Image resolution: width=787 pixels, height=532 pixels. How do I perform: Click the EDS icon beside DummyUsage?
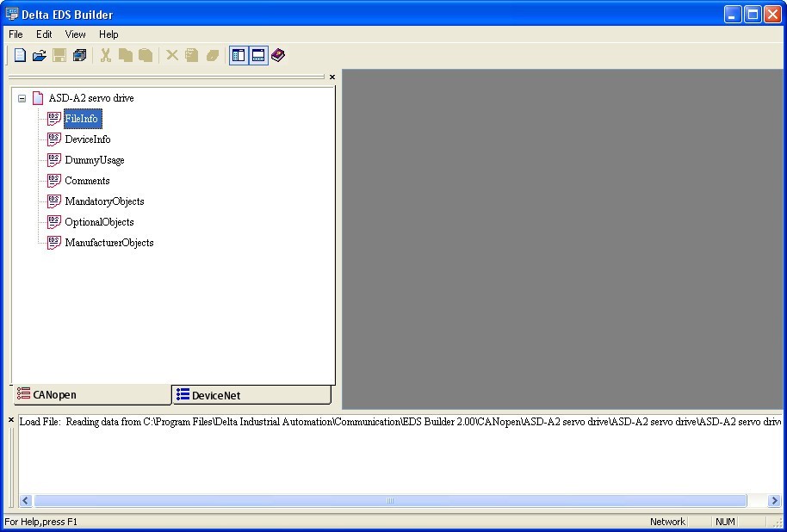click(x=54, y=160)
